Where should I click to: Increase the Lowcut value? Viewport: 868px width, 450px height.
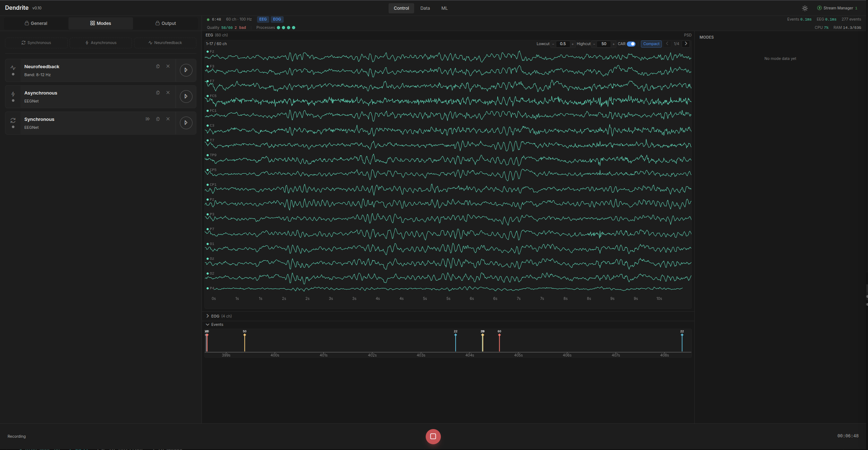572,44
